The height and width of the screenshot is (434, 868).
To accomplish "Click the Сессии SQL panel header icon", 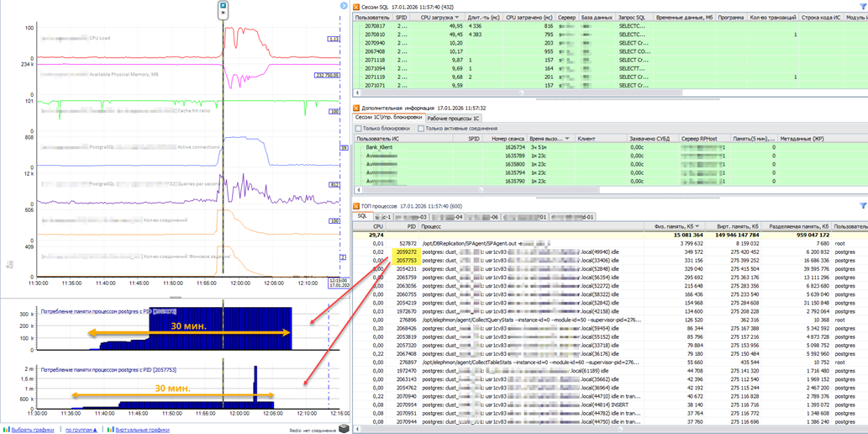I will (356, 7).
